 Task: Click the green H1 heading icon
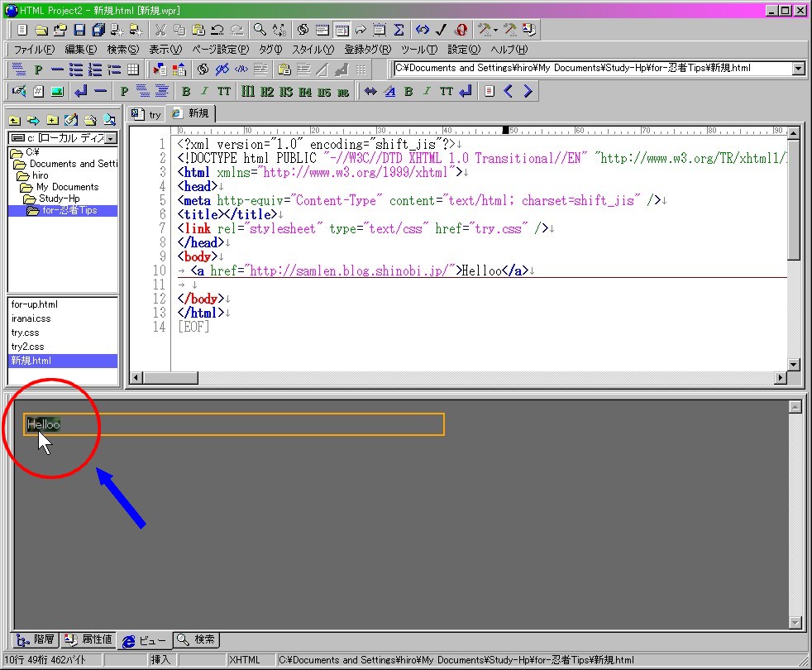(x=248, y=91)
